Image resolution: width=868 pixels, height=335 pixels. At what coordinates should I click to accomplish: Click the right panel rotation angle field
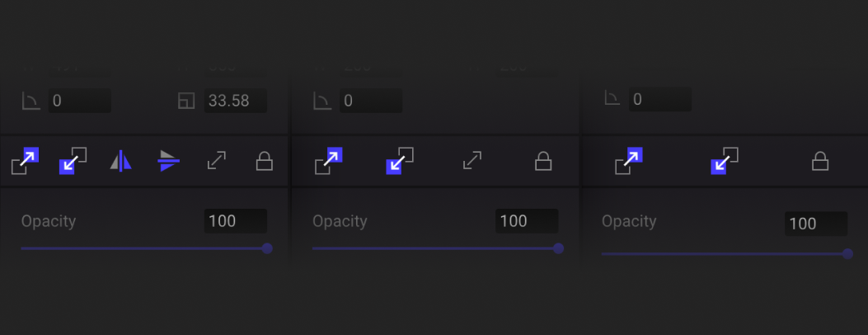click(x=659, y=100)
